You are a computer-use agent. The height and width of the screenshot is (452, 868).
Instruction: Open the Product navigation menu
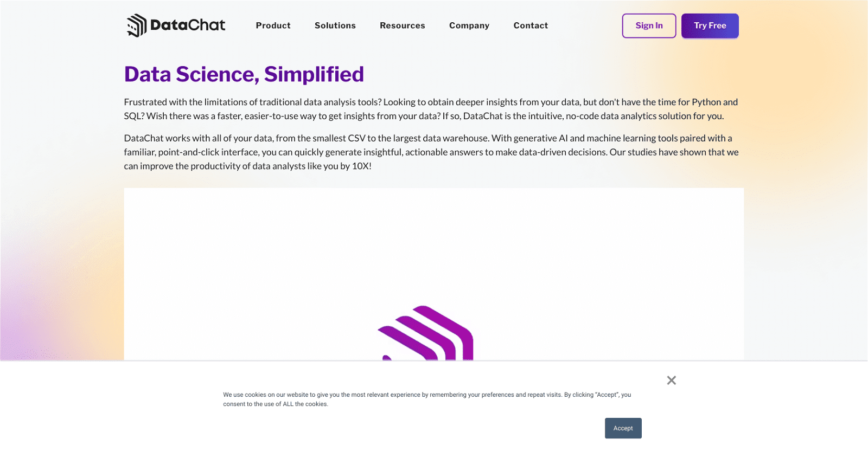(x=273, y=25)
